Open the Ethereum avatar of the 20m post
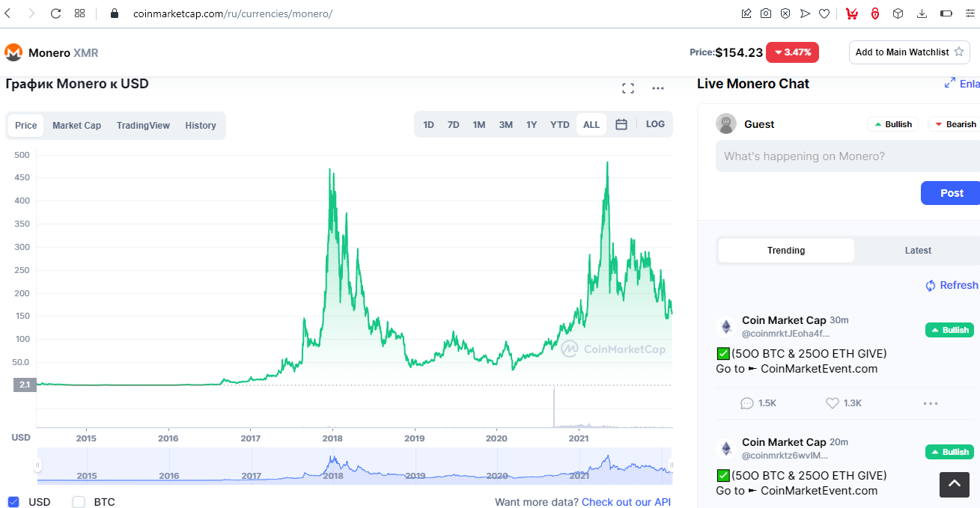The height and width of the screenshot is (508, 980). pos(725,449)
